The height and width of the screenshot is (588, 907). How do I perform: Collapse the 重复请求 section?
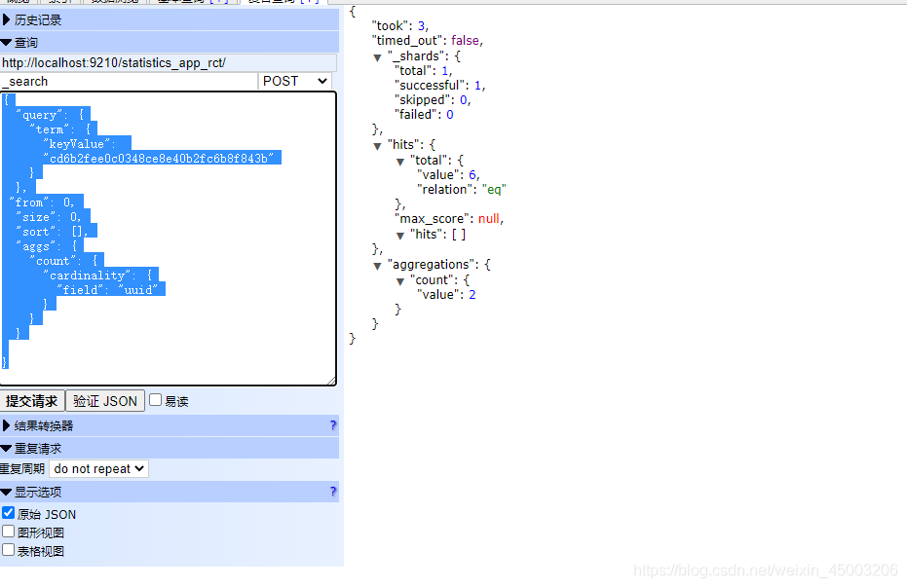pos(169,448)
